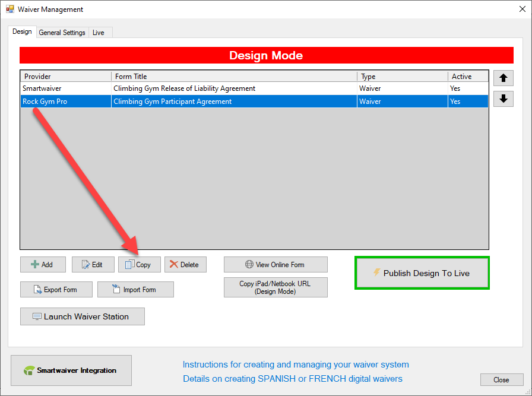Select the Design tab
The image size is (532, 396).
[22, 31]
